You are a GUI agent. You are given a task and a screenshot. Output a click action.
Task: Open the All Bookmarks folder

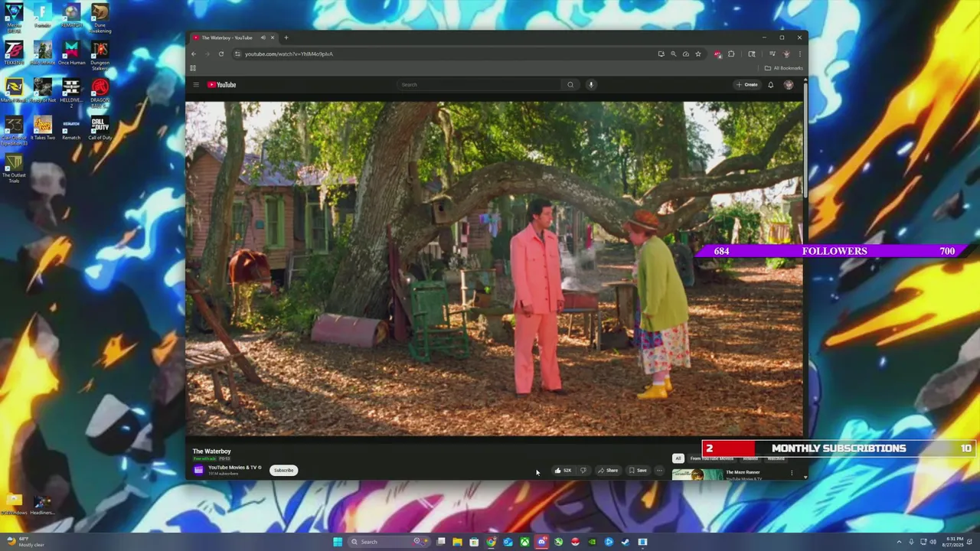pyautogui.click(x=784, y=68)
